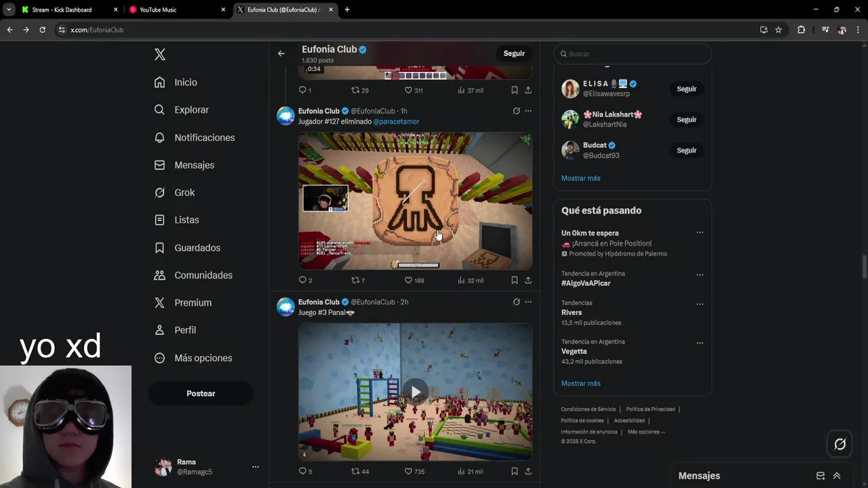Open Premium page

[x=182, y=302]
